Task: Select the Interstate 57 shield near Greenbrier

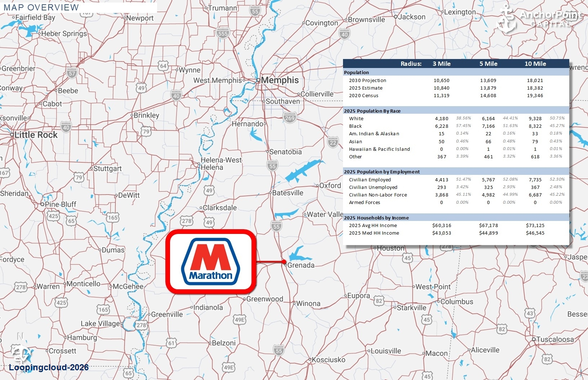Action: tap(72, 73)
